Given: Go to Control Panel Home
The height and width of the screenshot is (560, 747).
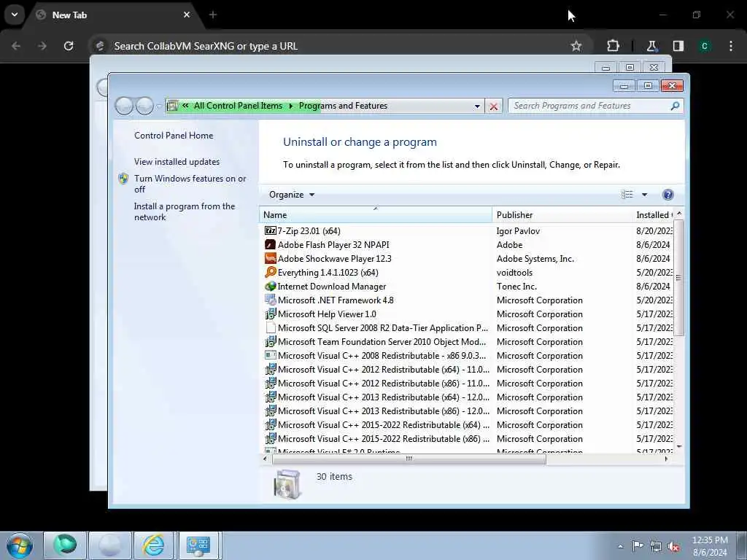Looking at the screenshot, I should 174,135.
